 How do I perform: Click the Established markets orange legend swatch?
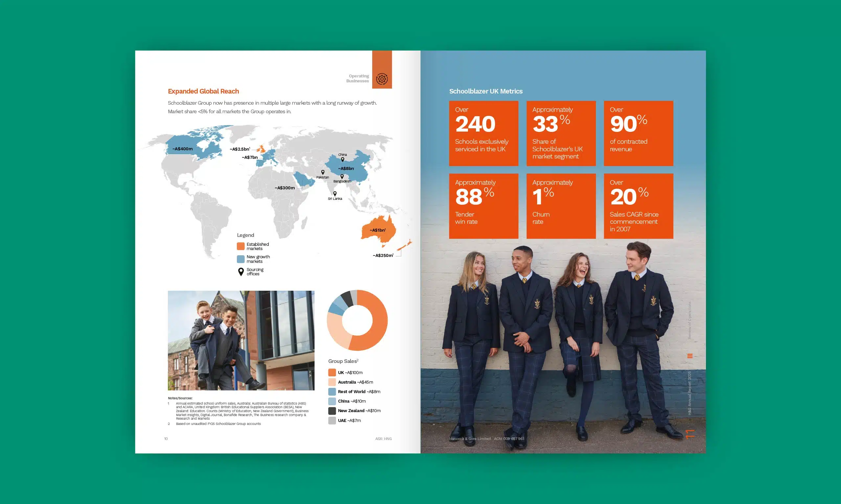[241, 246]
